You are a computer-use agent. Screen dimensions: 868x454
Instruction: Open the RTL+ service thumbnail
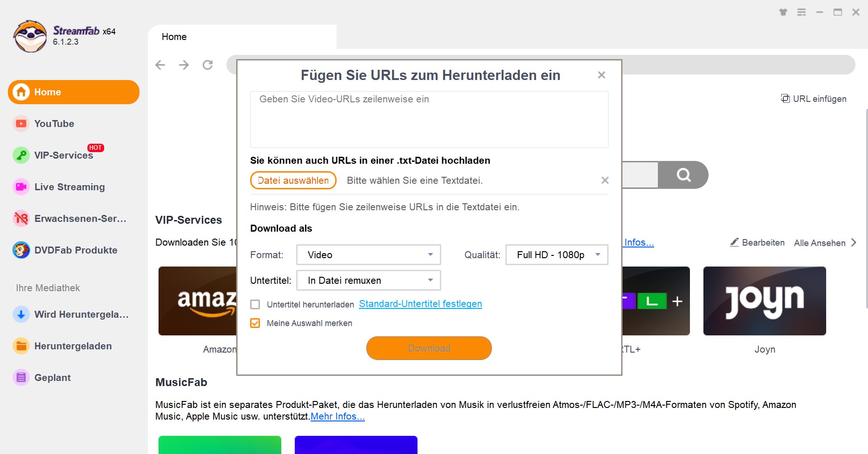click(x=656, y=301)
